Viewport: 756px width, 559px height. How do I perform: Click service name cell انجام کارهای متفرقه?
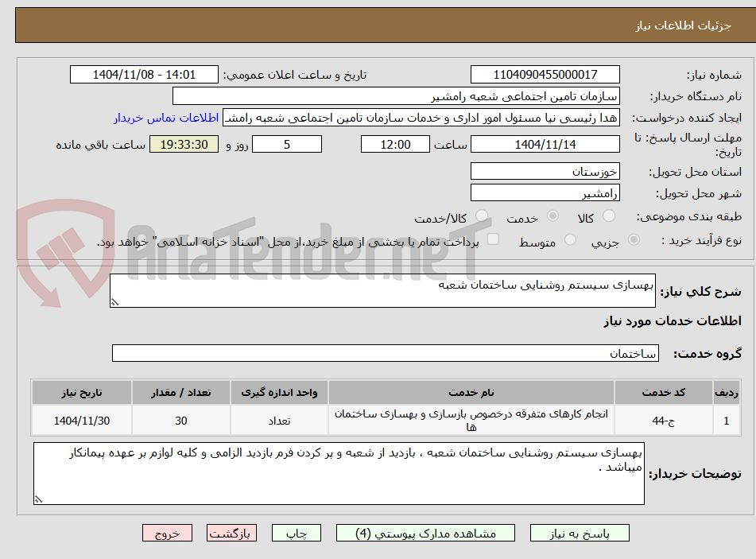click(471, 421)
